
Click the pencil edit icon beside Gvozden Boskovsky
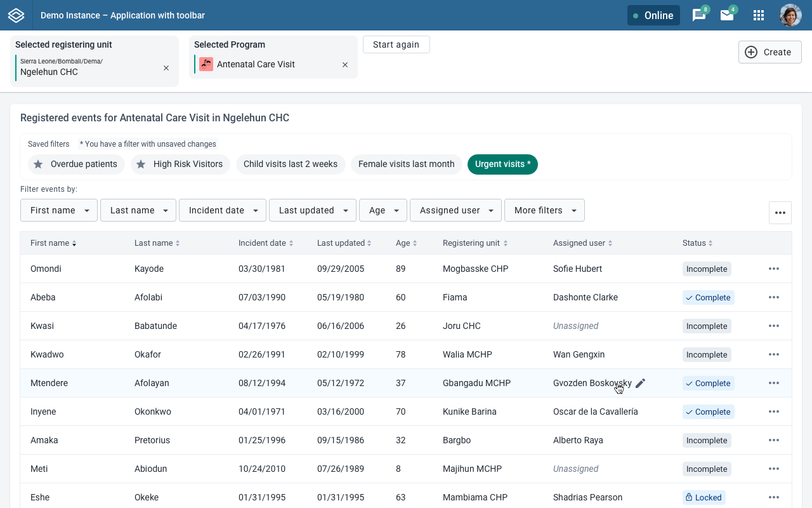coord(640,383)
